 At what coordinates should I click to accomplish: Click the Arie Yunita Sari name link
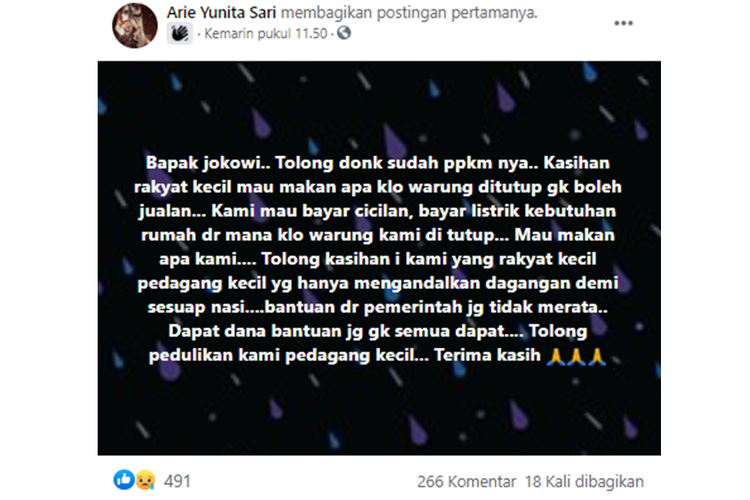point(221,13)
